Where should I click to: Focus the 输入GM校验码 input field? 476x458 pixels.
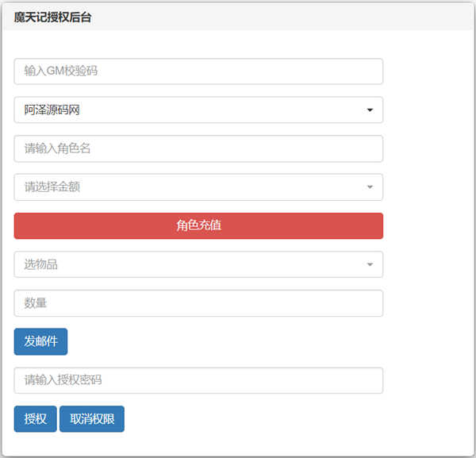coord(198,71)
